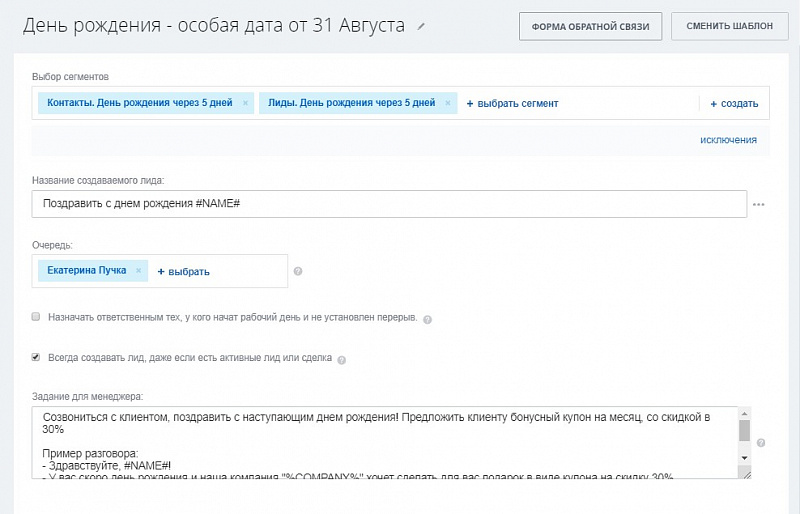
Task: Edit the title with the pencil icon
Action: 421,27
